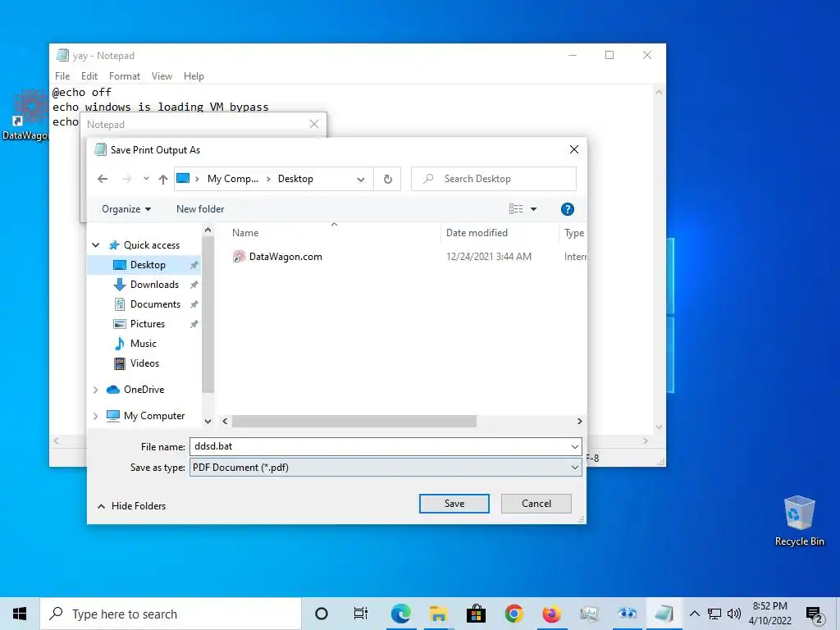Open the Save as type dropdown
The width and height of the screenshot is (840, 630).
click(386, 467)
